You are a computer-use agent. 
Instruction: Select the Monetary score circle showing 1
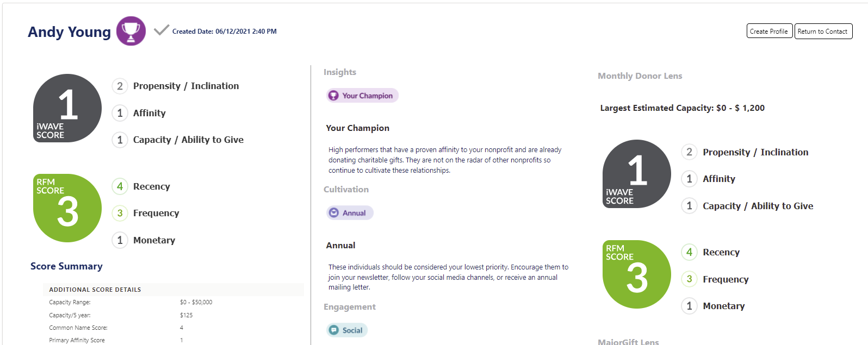point(120,240)
